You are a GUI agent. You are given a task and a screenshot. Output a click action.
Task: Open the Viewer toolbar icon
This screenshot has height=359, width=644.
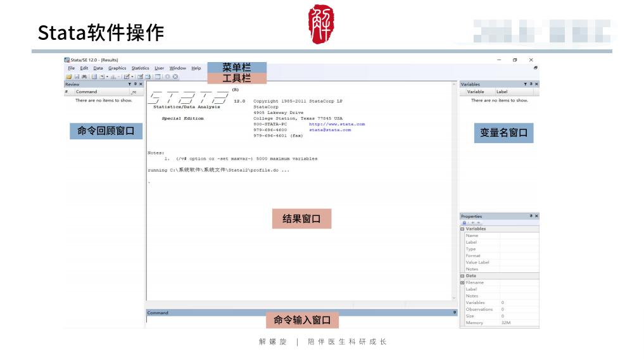(x=102, y=77)
